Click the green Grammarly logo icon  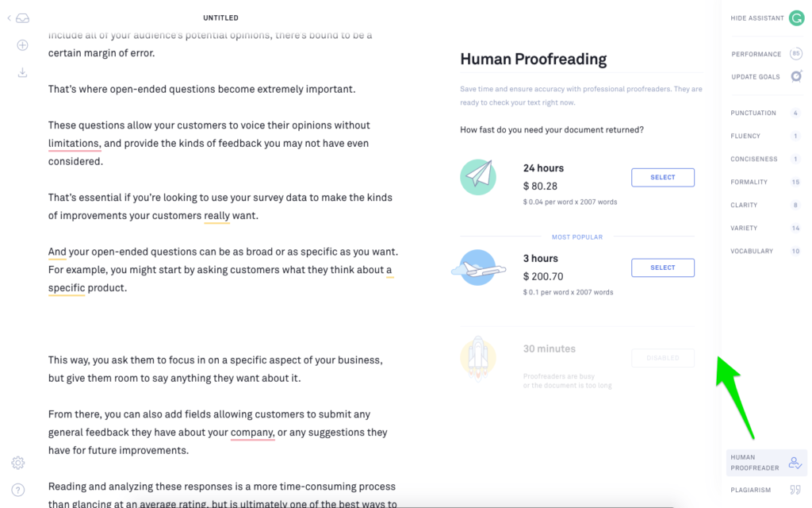click(x=796, y=18)
